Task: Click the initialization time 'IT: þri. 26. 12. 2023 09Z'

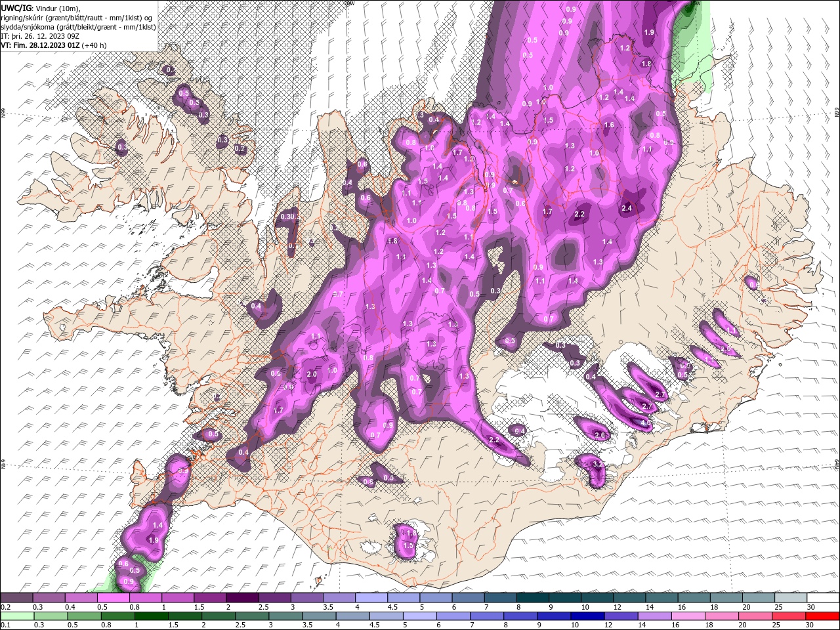Action: coord(41,36)
